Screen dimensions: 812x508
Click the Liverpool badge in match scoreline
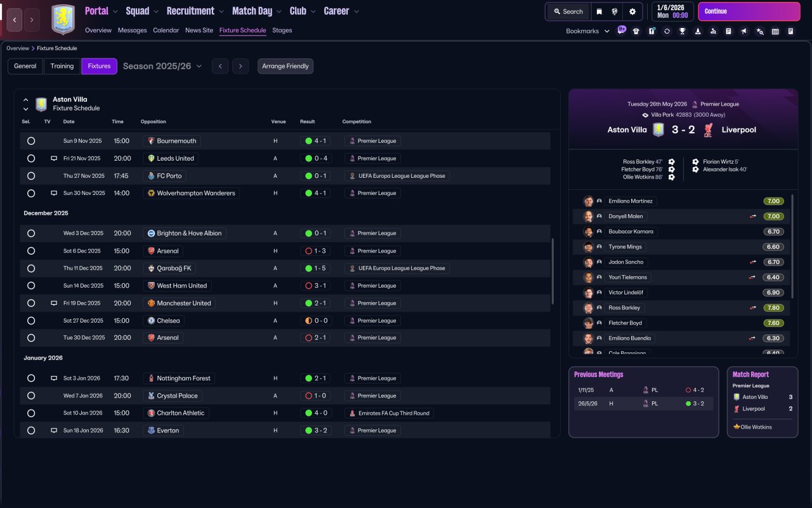coord(708,130)
